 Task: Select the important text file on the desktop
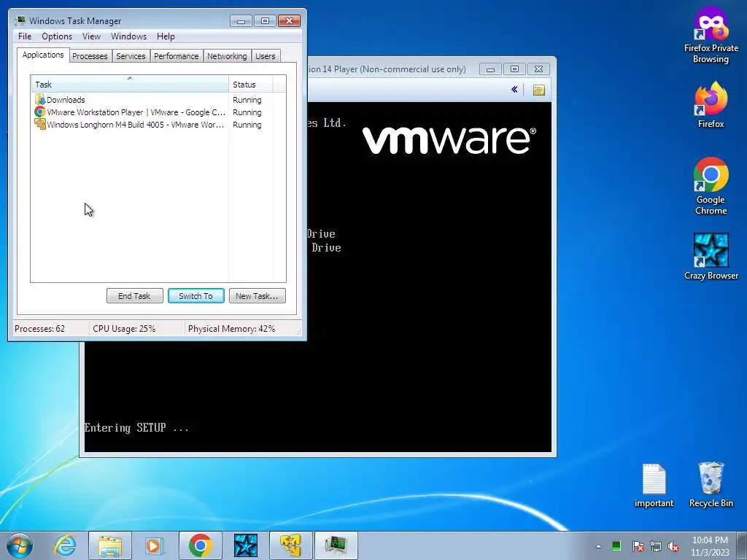point(654,485)
